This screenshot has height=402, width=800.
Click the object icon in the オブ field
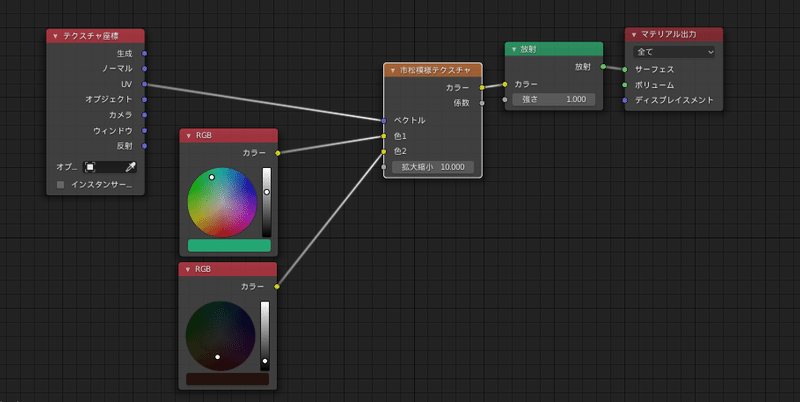90,167
